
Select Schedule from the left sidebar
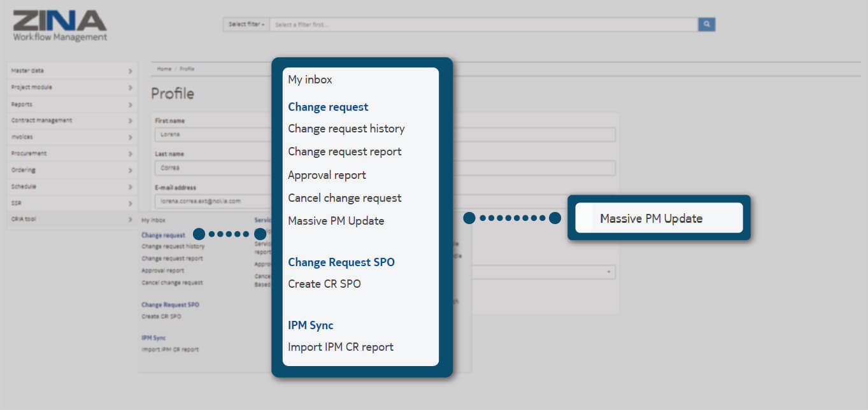[71, 187]
